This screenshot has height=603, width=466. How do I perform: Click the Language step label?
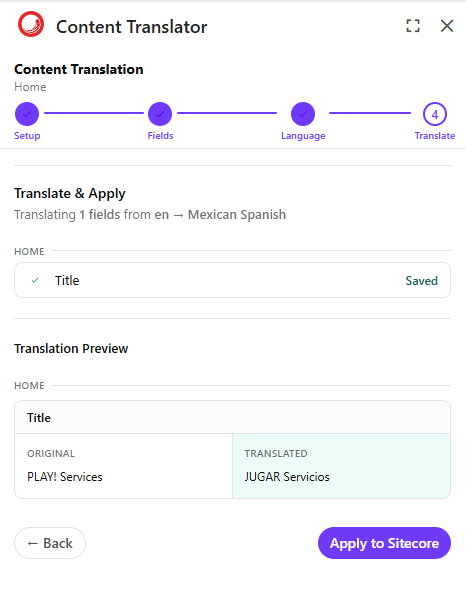(303, 136)
